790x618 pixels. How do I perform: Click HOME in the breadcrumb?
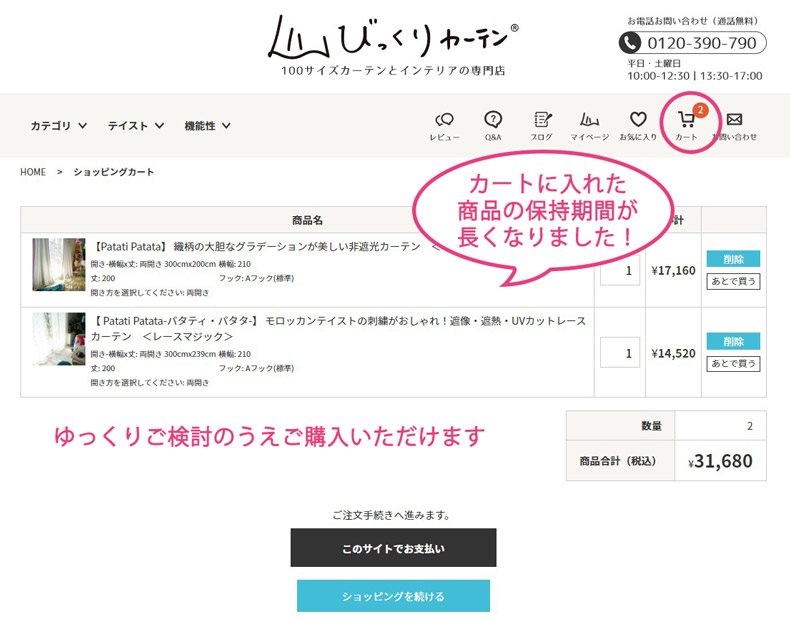(33, 172)
